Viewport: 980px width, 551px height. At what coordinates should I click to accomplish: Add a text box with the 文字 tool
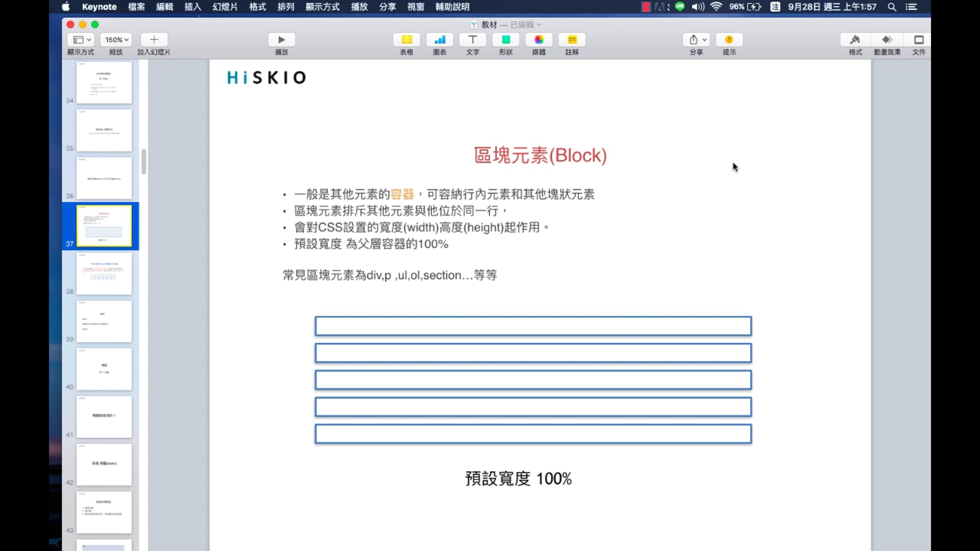pos(473,40)
